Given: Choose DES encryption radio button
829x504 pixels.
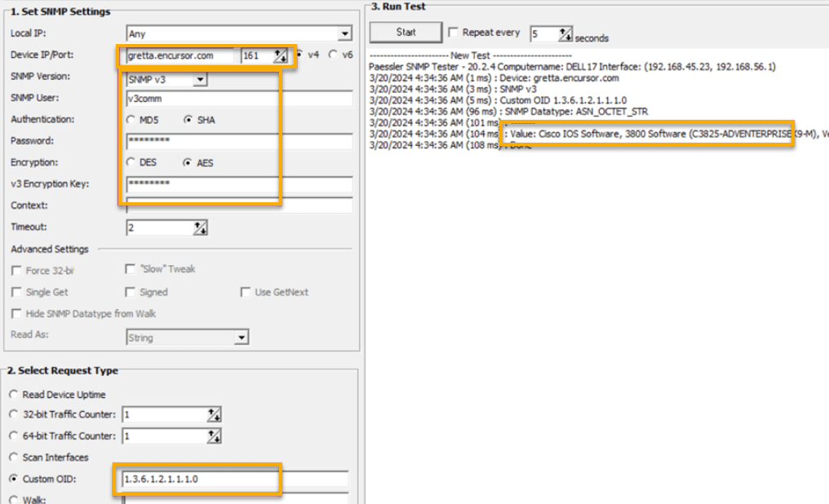Looking at the screenshot, I should (132, 162).
